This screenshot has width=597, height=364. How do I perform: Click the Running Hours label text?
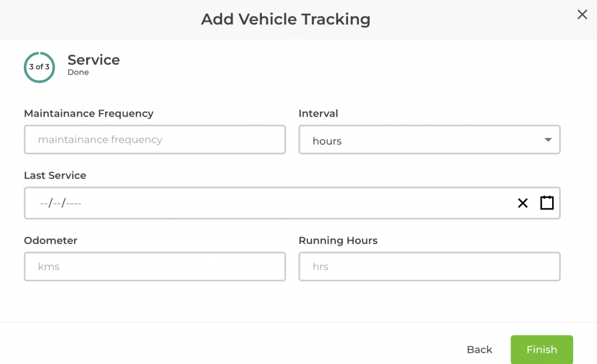338,241
